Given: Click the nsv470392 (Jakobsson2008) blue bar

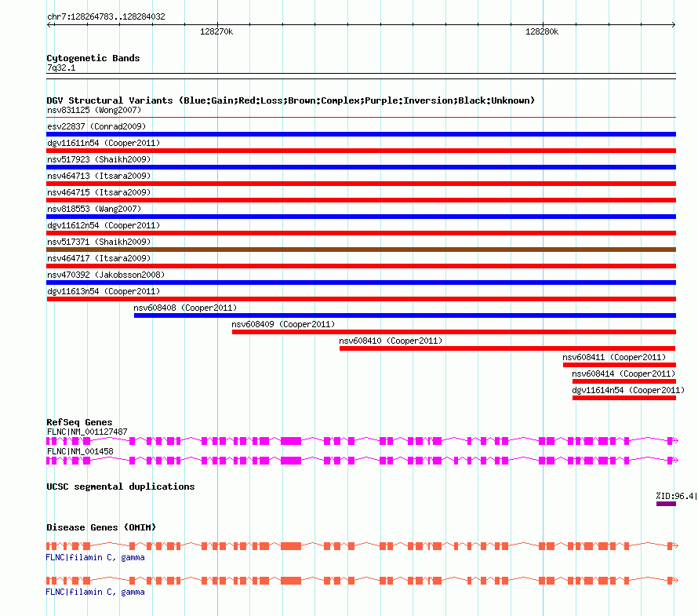Looking at the screenshot, I should coord(361,282).
